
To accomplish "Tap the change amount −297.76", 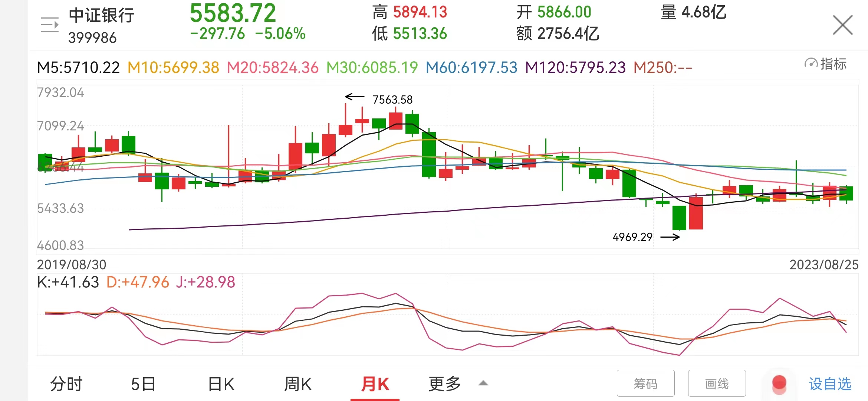I will 217,33.
